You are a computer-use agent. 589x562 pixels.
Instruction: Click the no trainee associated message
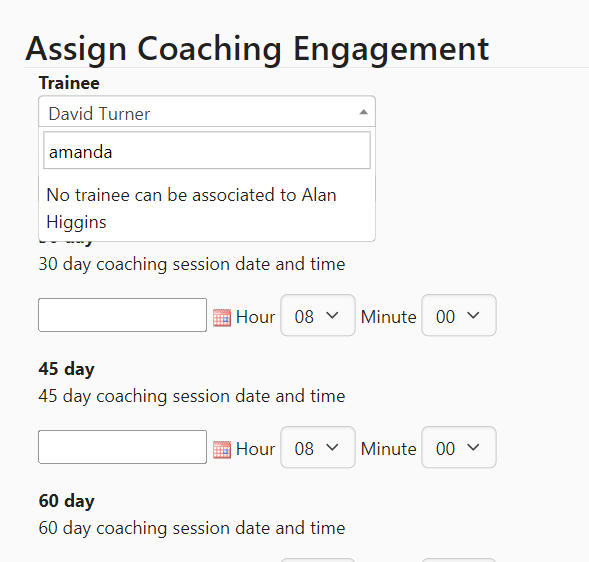pyautogui.click(x=191, y=208)
